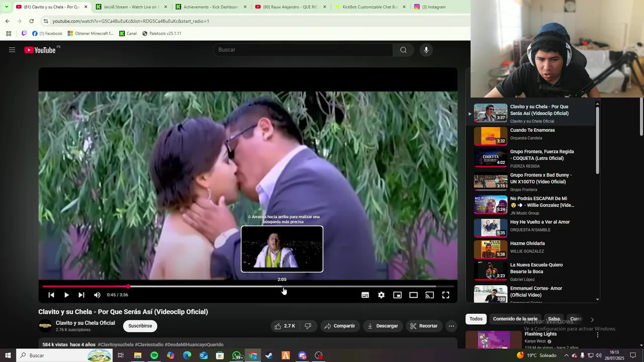Reload the page
The image size is (644, 362).
31,21
